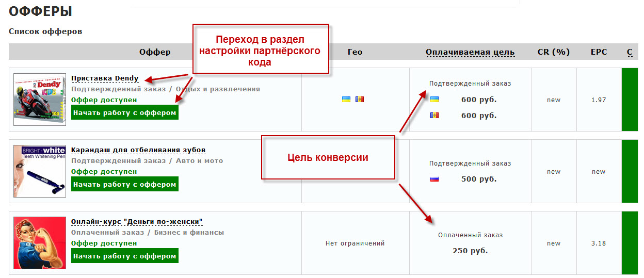Click the "Оплачиваемая цель" column header
This screenshot has width=644, height=278.
(x=470, y=52)
